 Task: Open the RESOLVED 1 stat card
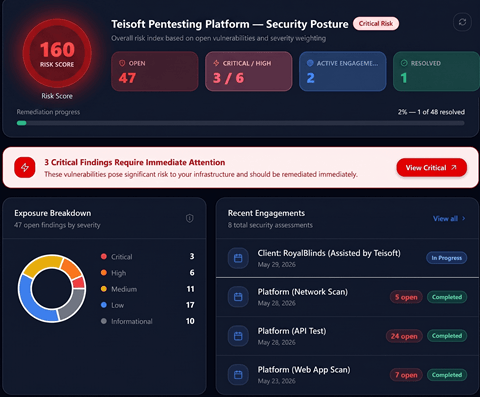pos(436,71)
